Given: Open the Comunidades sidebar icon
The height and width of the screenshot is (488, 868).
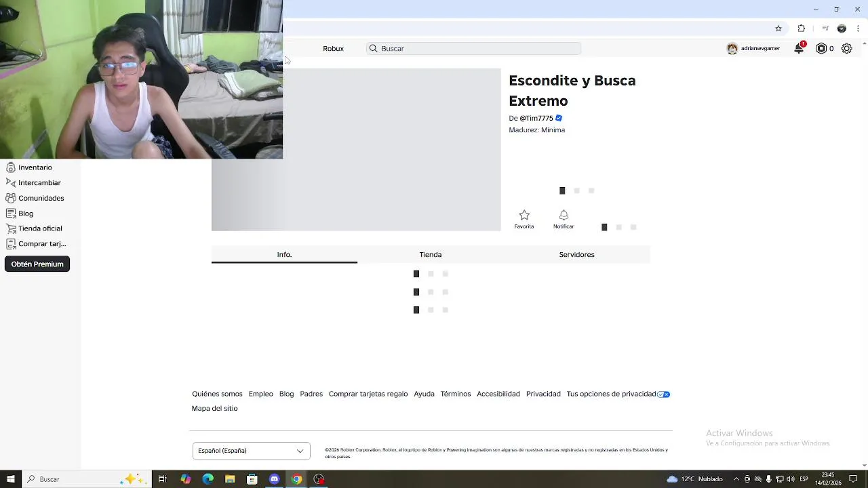Looking at the screenshot, I should click(11, 198).
